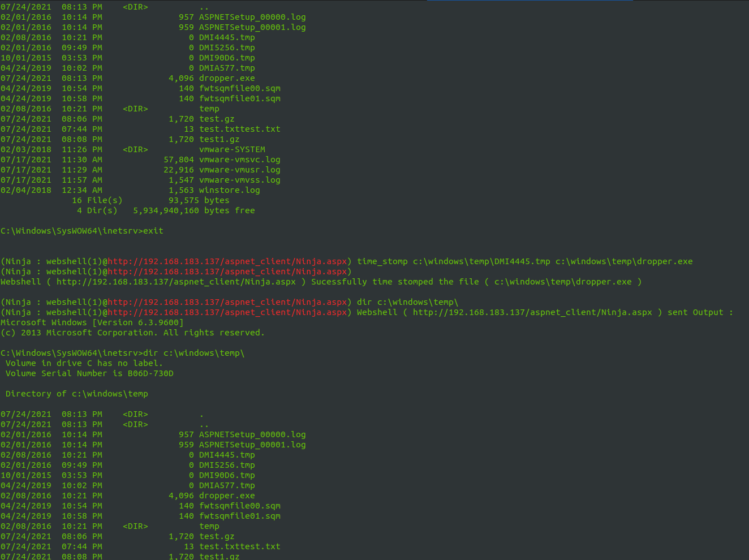Select fwtsqmfile00.sqm in the upper directory listing
The image size is (749, 560).
(x=240, y=88)
